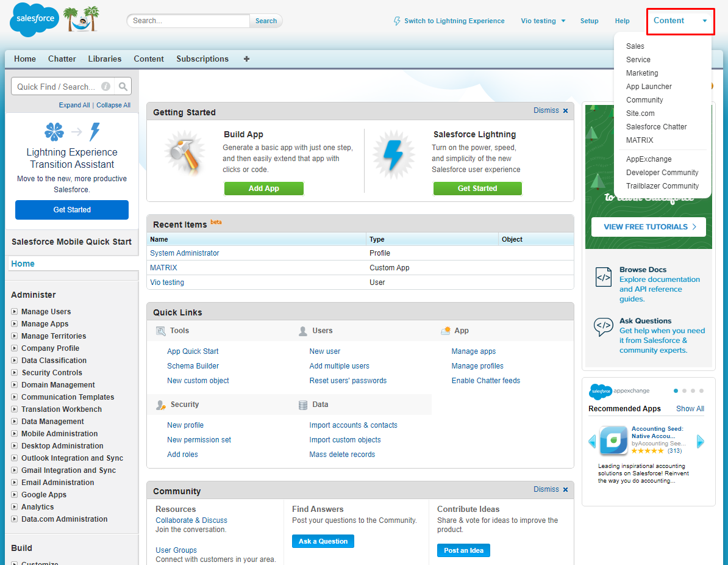The height and width of the screenshot is (565, 728).
Task: Click the Browse Docs code page icon
Action: (603, 277)
